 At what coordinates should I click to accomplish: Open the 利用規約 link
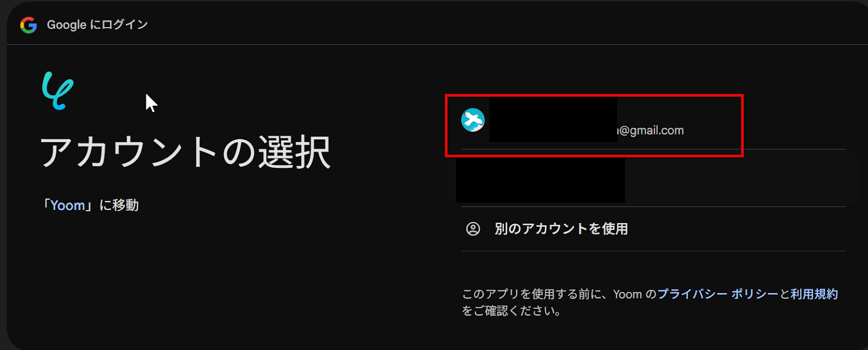[814, 294]
